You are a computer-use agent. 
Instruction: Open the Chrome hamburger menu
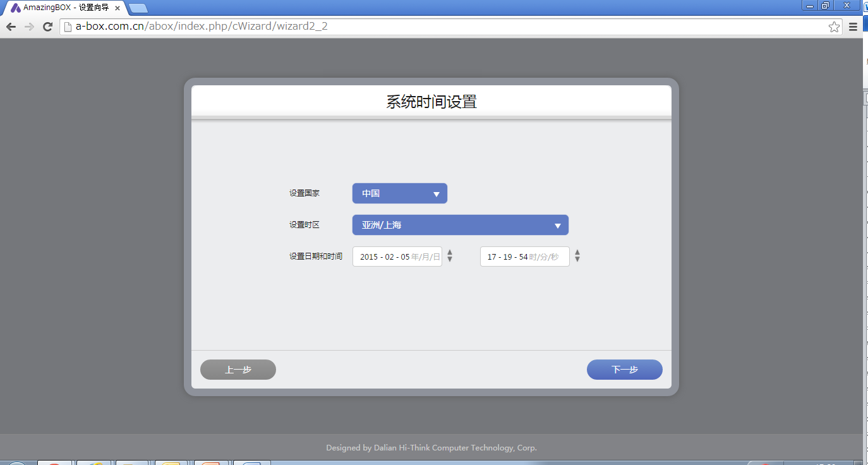tap(853, 27)
